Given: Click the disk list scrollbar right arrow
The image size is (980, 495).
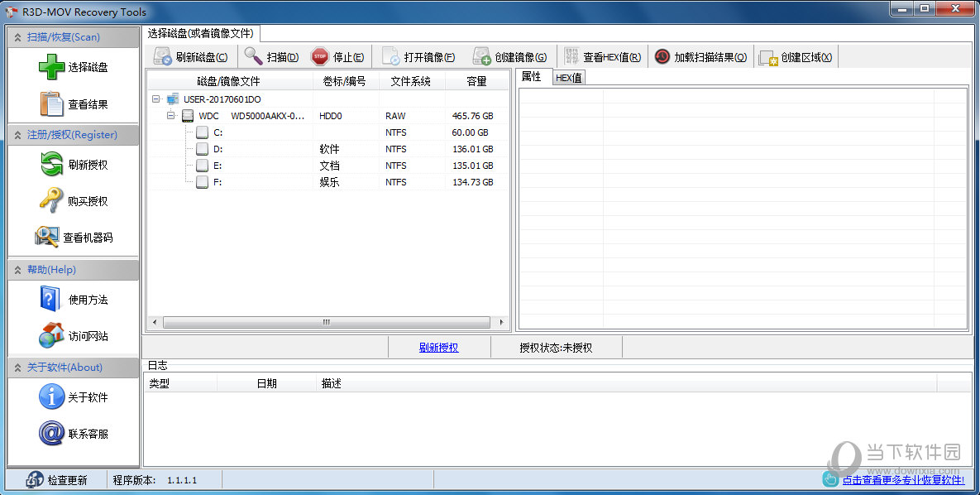Looking at the screenshot, I should click(500, 322).
